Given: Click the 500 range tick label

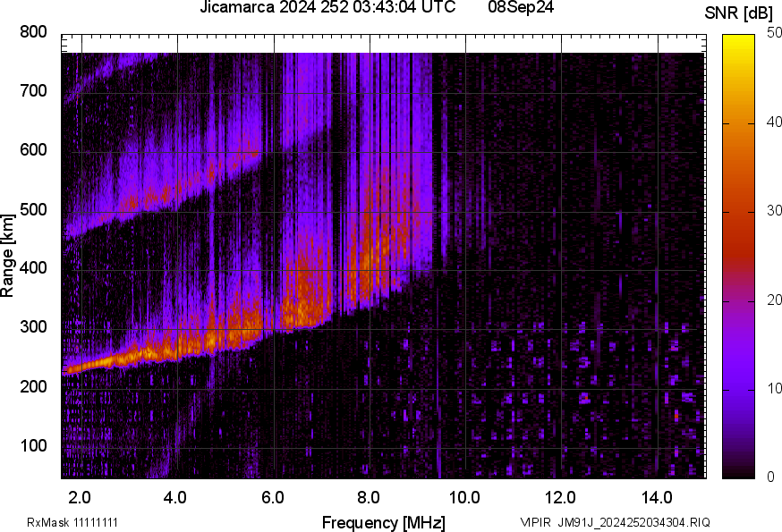Looking at the screenshot, I should pos(33,210).
